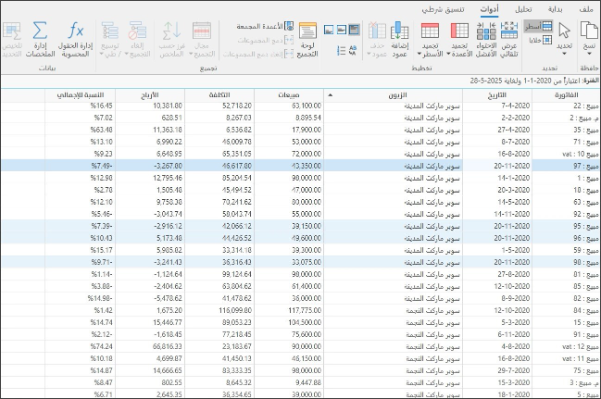Image resolution: width=601 pixels, height=399 pixels.
Task: Click the Freeze Rows (تجميد الأسطر) icon
Action: [430, 30]
